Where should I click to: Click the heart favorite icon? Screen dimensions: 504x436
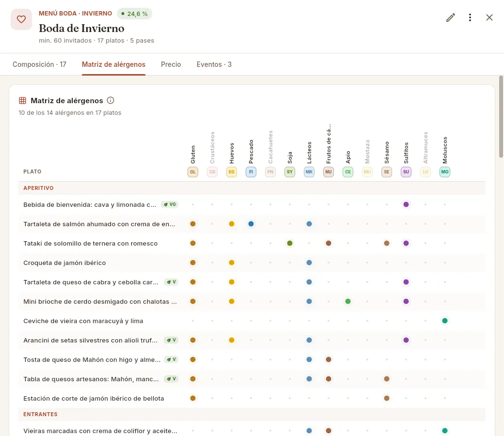[x=21, y=19]
